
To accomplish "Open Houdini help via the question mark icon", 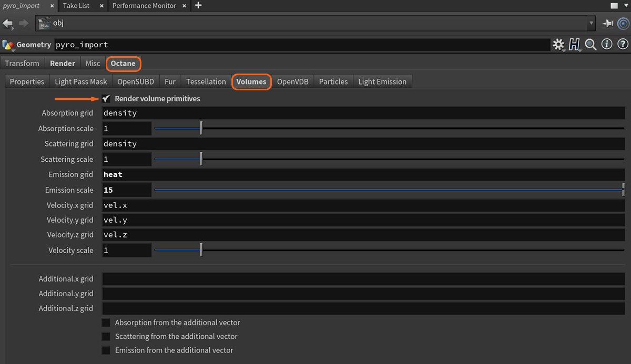I will [x=623, y=45].
